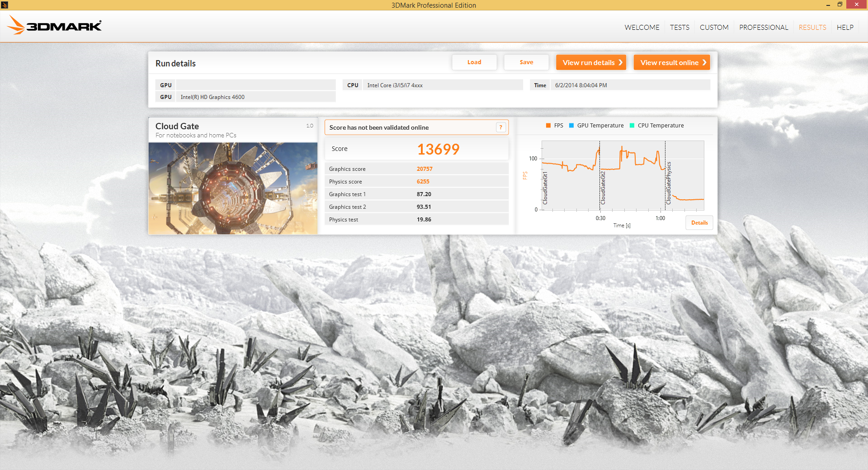Click the 3DMark logo
This screenshot has width=868, height=470.
coord(54,25)
